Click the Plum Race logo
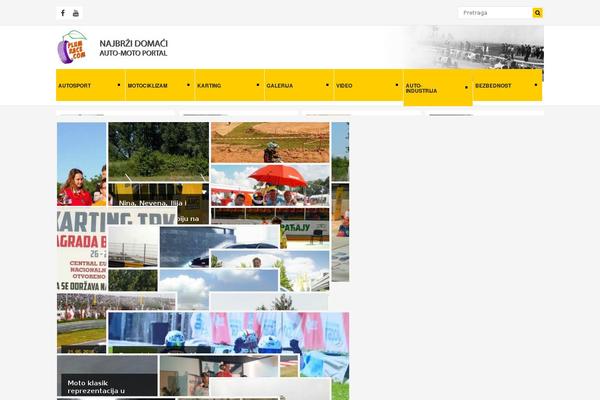600x400 pixels. (72, 47)
